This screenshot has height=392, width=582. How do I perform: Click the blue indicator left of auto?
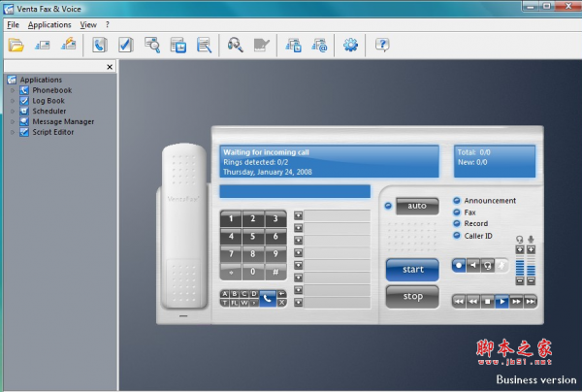(388, 206)
